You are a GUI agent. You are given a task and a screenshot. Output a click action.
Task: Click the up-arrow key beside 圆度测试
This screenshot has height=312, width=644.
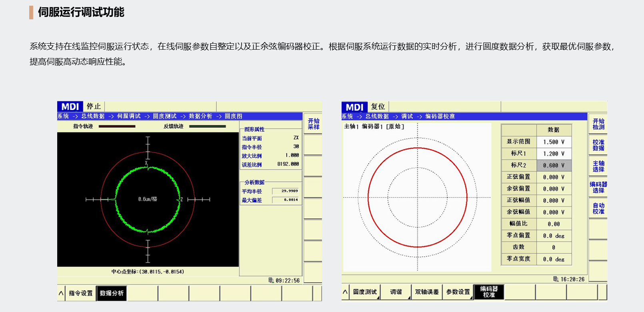345,292
